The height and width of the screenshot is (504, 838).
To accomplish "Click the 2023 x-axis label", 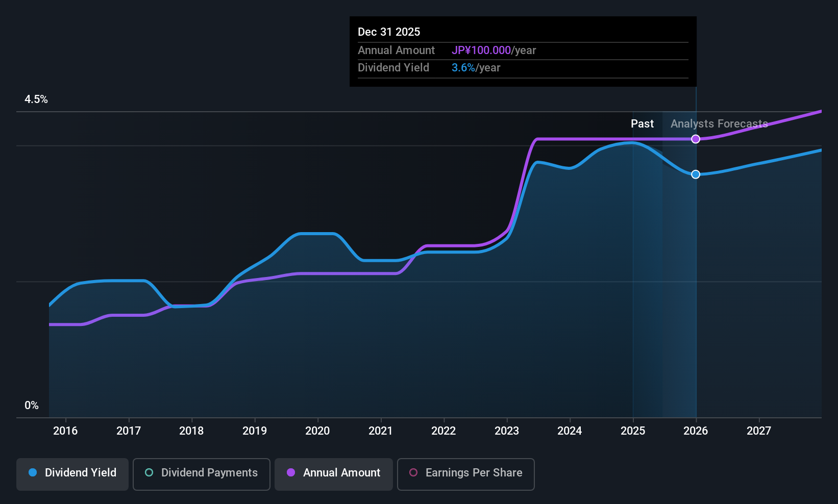I will 507,431.
